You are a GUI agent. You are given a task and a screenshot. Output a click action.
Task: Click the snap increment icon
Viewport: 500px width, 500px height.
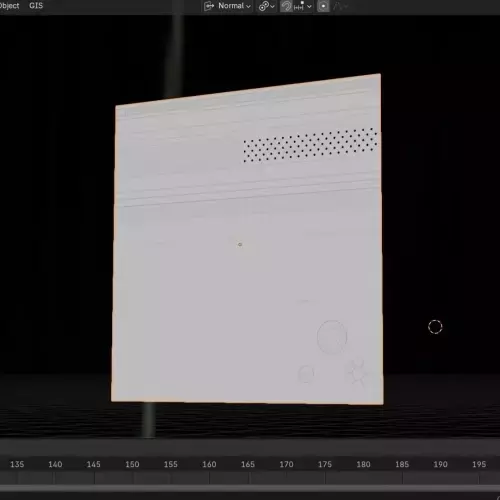tap(299, 6)
